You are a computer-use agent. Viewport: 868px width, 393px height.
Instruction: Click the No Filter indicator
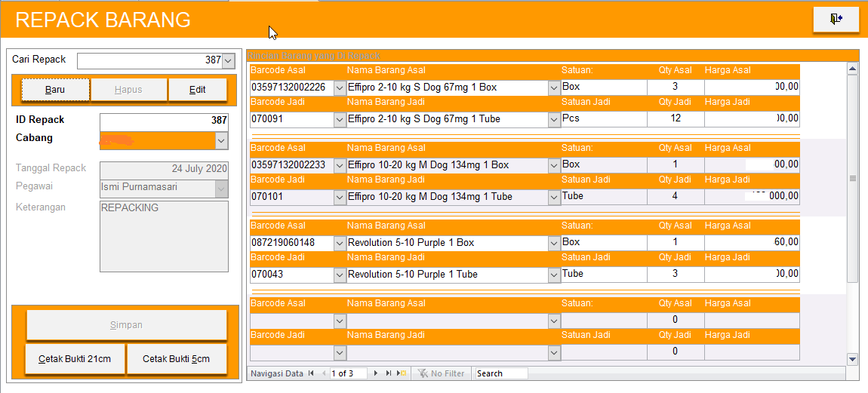[442, 373]
